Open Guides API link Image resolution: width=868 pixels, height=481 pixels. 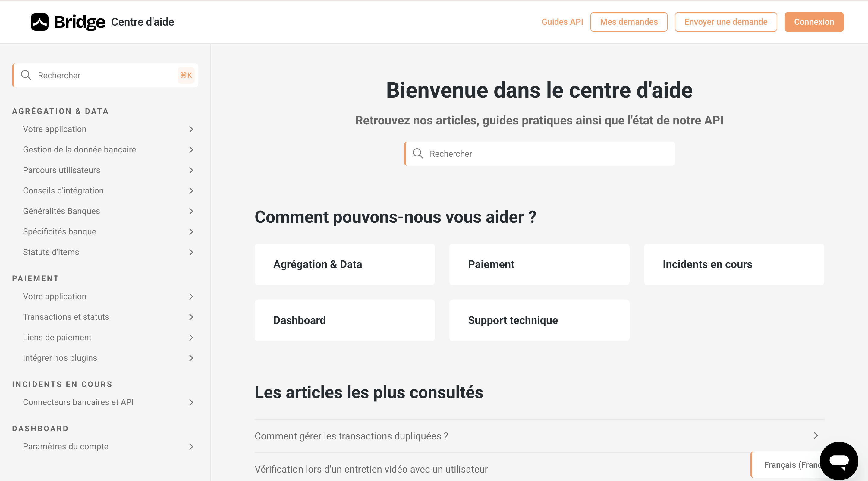562,22
